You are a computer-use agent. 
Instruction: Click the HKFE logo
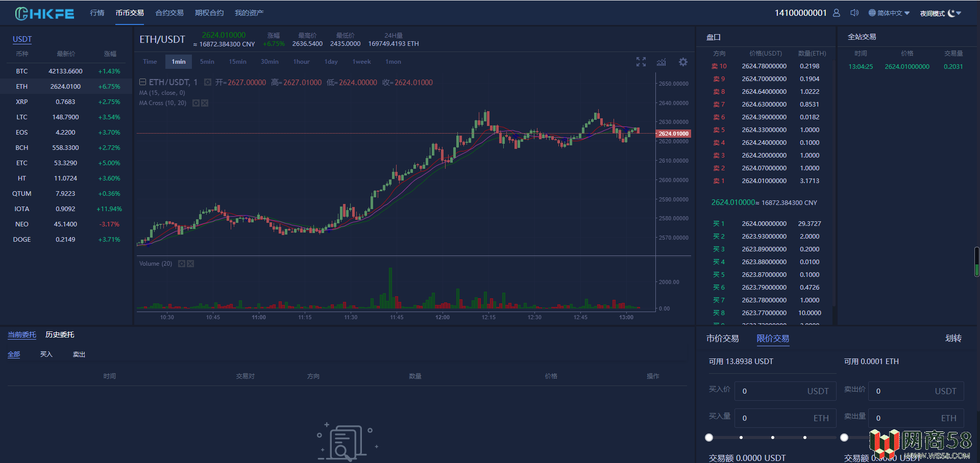[44, 14]
